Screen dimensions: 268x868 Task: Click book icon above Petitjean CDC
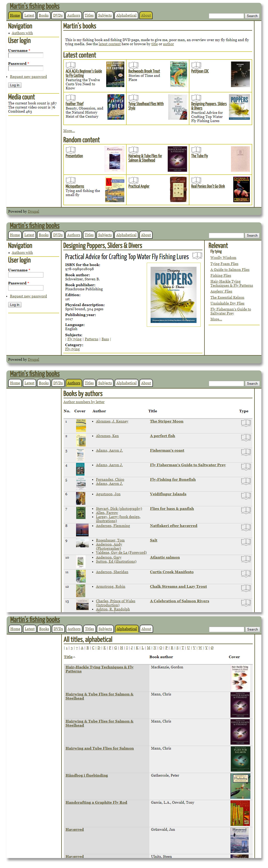pyautogui.click(x=196, y=65)
